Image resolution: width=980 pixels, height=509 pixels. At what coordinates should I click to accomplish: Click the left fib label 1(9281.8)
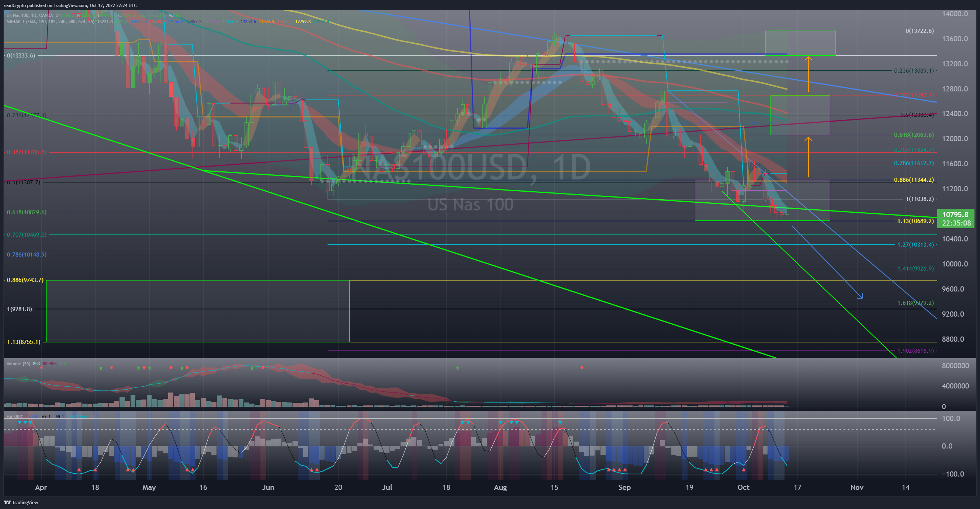[20, 309]
